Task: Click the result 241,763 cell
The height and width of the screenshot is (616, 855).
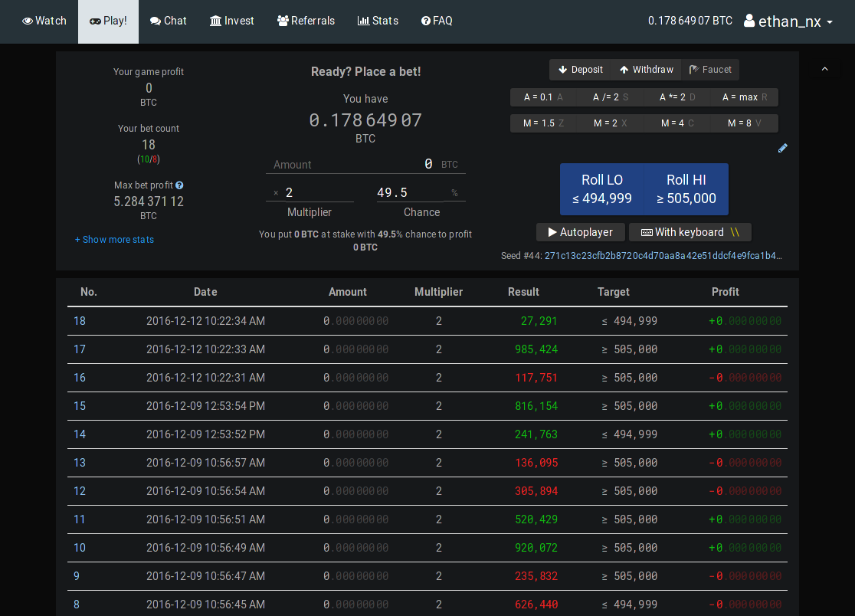Action: point(536,434)
